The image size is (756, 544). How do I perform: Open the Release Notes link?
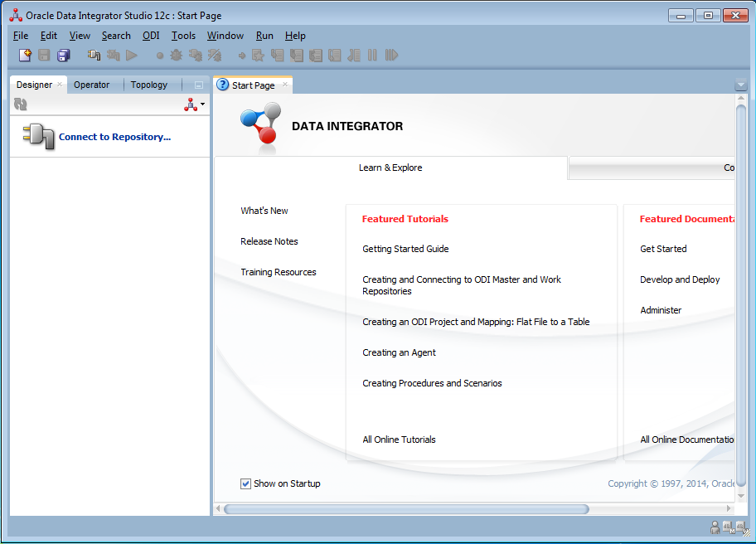tap(269, 241)
